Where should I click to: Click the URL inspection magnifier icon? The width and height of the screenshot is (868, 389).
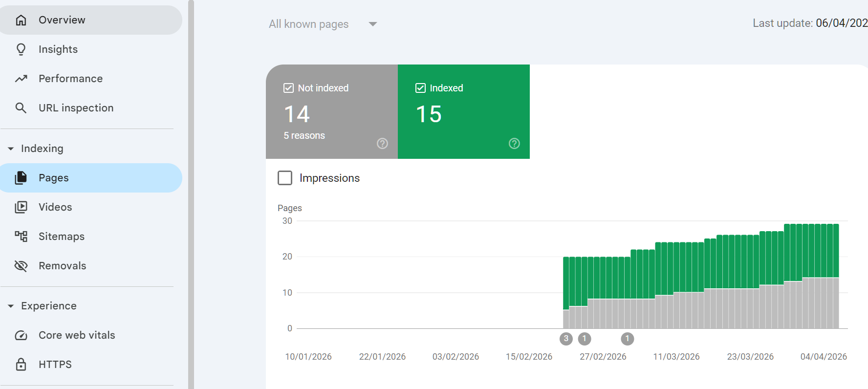click(x=21, y=108)
